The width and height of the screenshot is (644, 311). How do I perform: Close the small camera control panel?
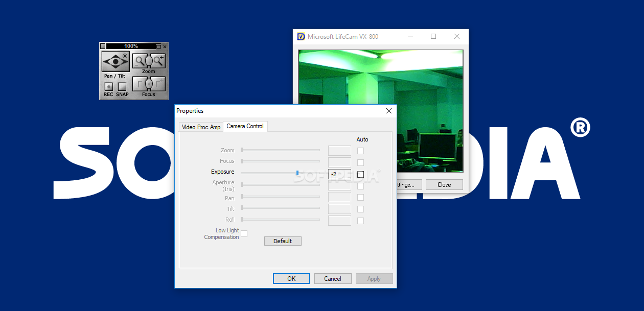point(165,46)
